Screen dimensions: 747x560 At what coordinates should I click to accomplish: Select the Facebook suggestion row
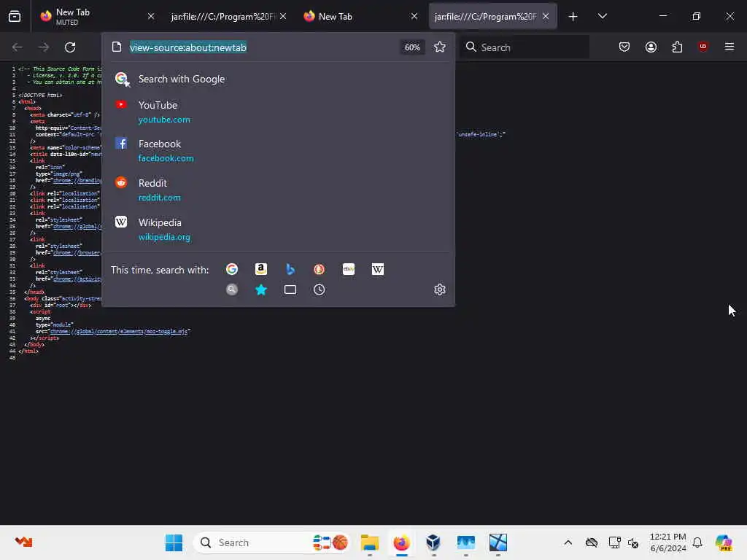click(278, 150)
